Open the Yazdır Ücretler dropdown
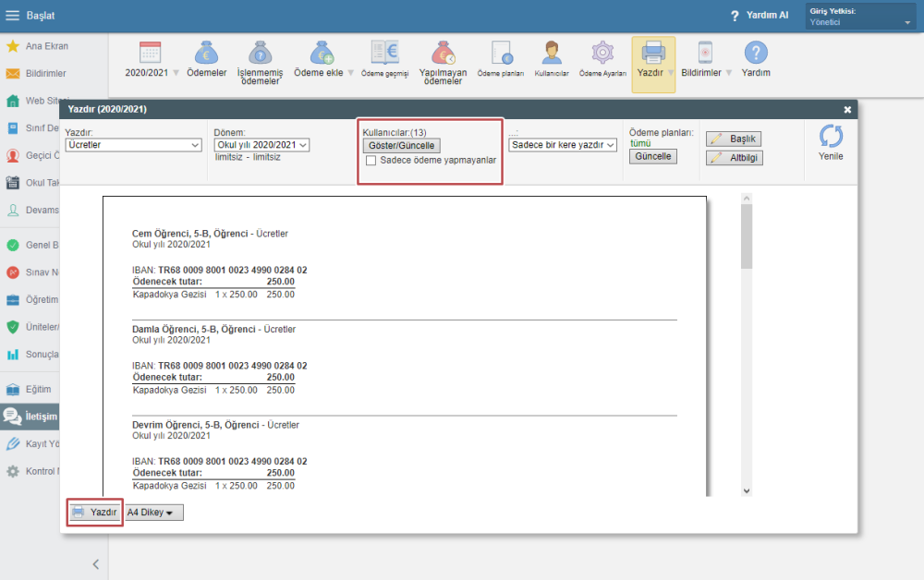This screenshot has height=580, width=924. pos(134,145)
